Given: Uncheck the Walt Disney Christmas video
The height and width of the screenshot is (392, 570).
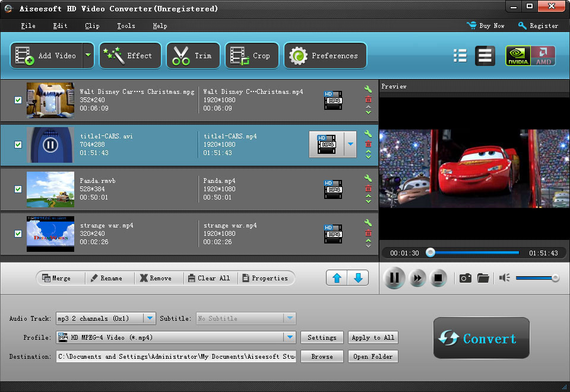Looking at the screenshot, I should point(18,100).
